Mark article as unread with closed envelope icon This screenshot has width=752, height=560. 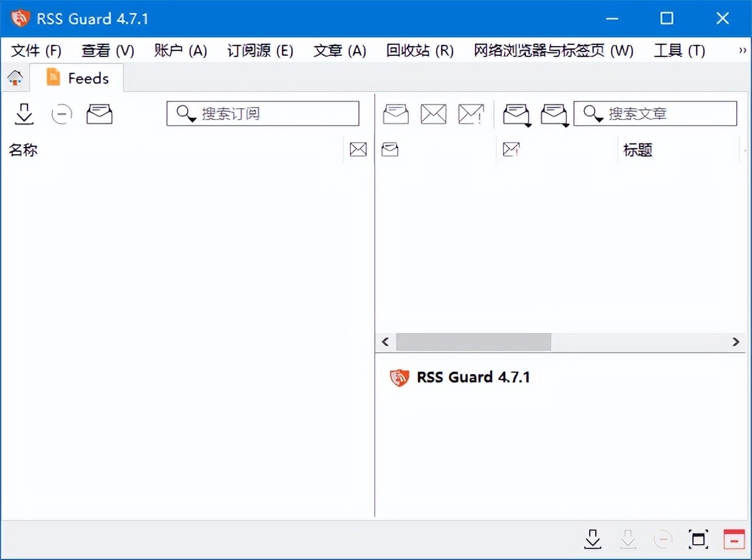433,114
